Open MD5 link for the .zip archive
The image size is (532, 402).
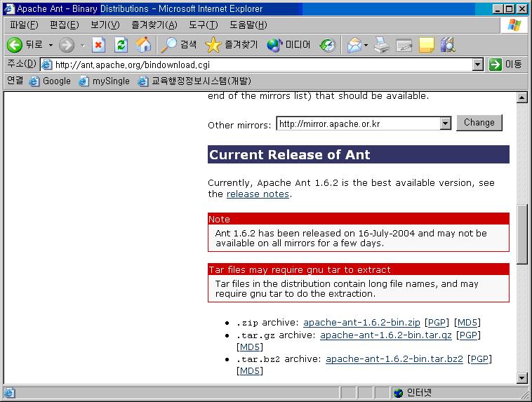click(467, 322)
